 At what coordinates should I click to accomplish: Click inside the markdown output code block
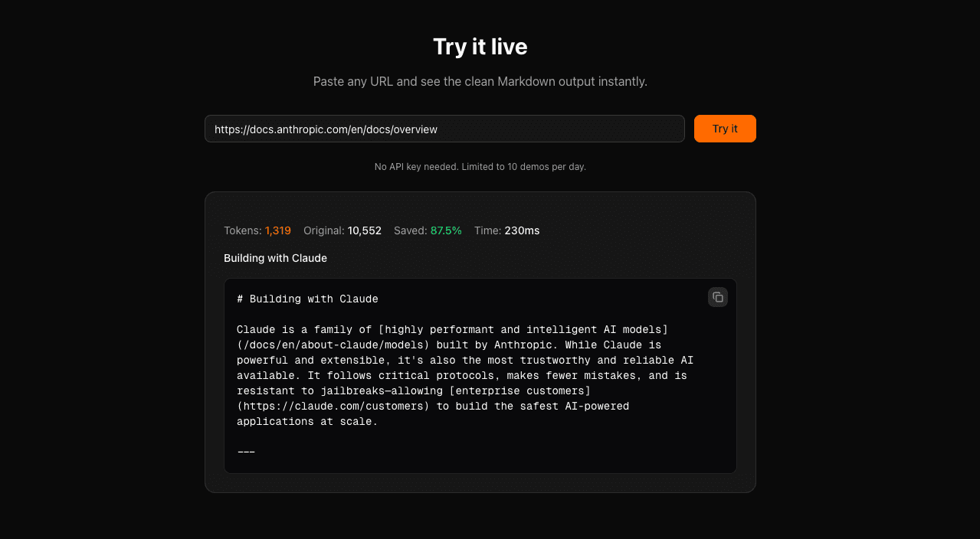point(480,375)
